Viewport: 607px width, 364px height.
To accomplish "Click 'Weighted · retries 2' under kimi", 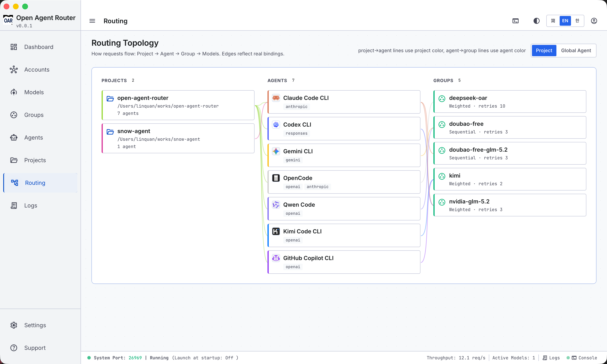I will point(476,184).
